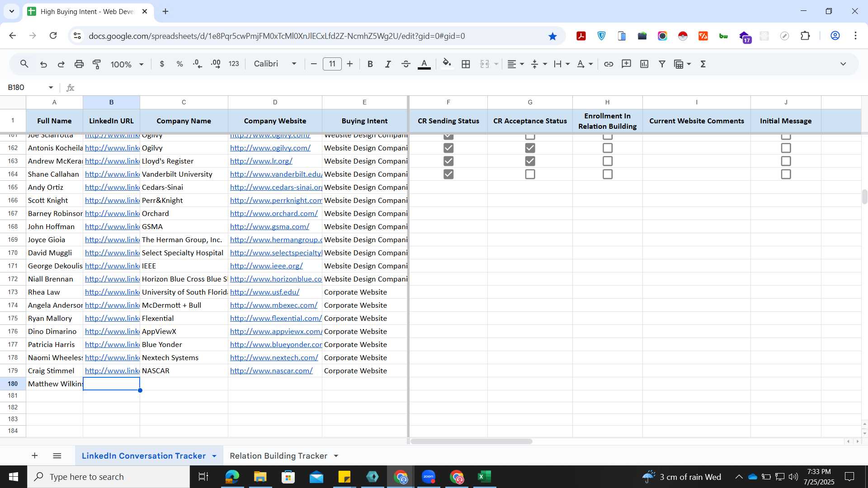Show all sheets list
The width and height of the screenshot is (868, 488).
click(x=57, y=455)
